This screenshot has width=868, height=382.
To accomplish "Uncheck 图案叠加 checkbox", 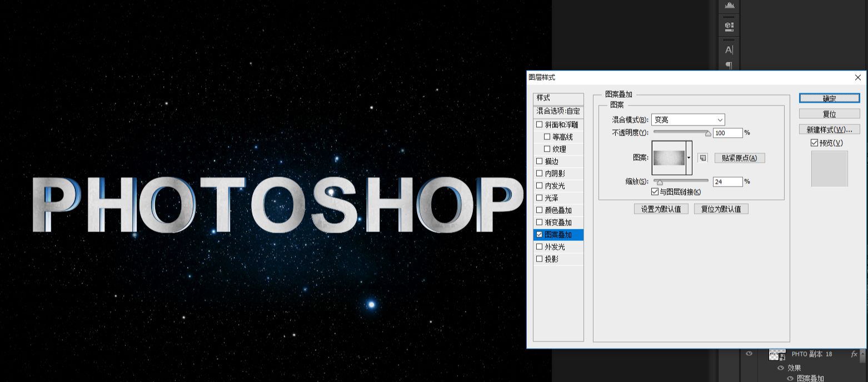I will [539, 234].
